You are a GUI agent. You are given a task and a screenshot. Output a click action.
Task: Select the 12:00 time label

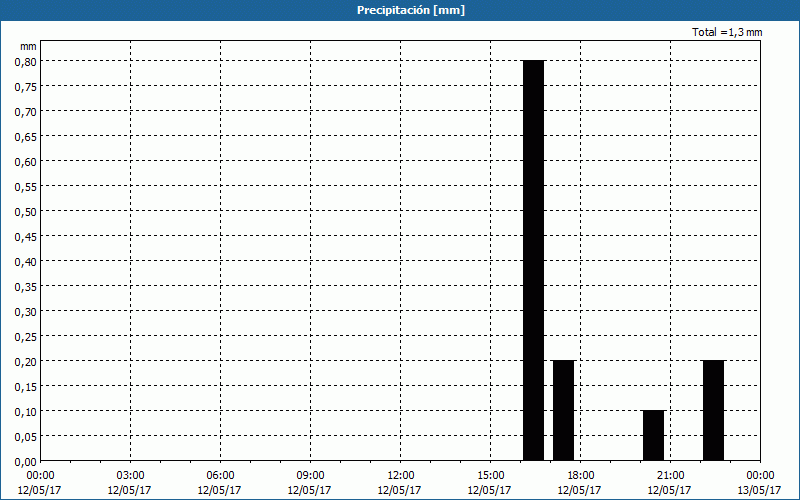(401, 476)
